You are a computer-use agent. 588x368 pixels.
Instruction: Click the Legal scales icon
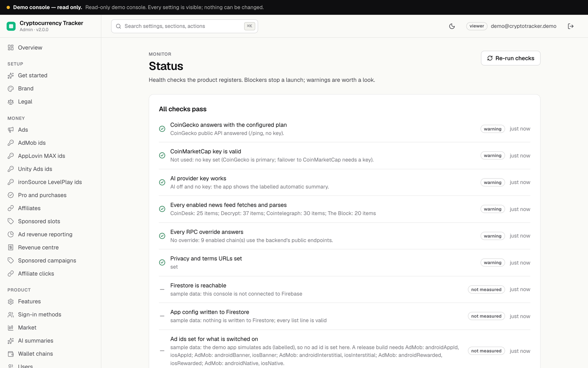coord(11,102)
